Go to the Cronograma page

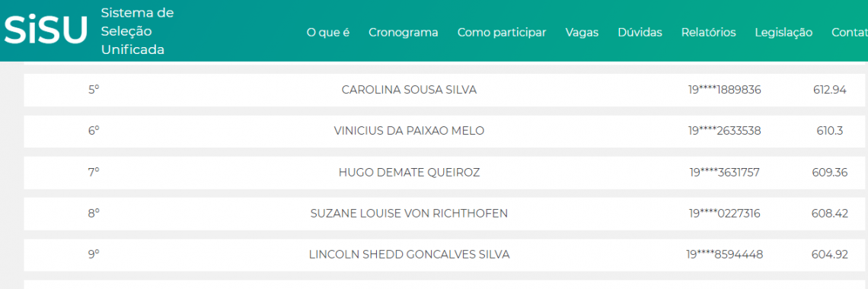[x=404, y=33]
